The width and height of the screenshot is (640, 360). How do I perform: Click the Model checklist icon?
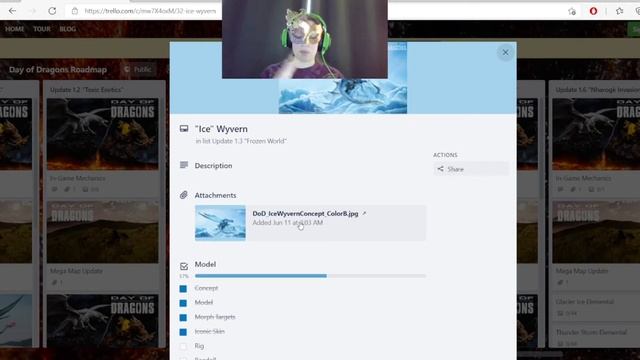click(x=184, y=266)
